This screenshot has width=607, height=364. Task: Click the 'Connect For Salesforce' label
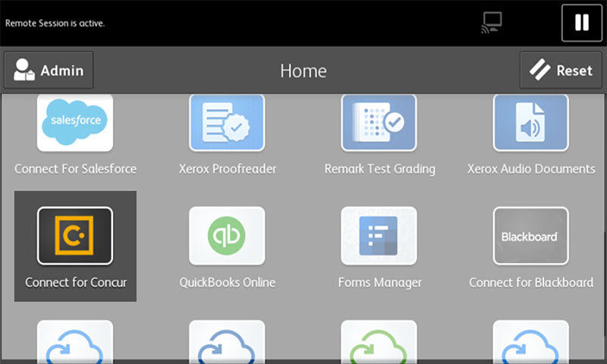click(75, 168)
